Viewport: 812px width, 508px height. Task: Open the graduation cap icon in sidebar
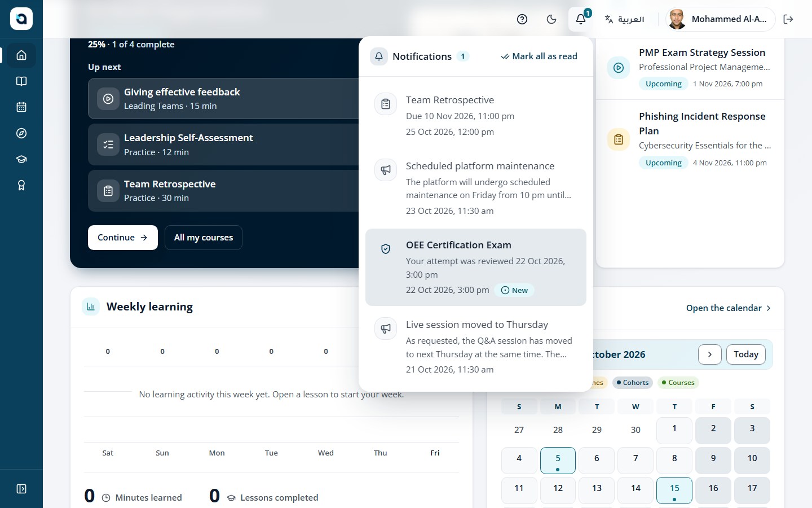[21, 159]
